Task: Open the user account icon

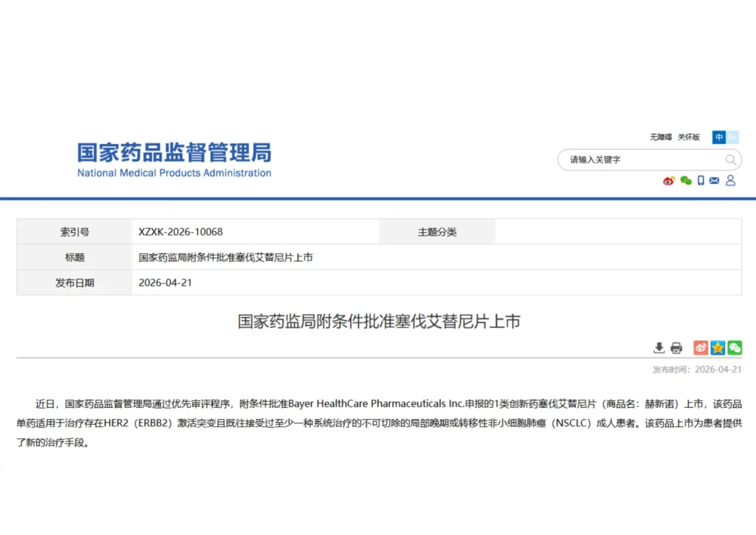Action: [x=730, y=180]
